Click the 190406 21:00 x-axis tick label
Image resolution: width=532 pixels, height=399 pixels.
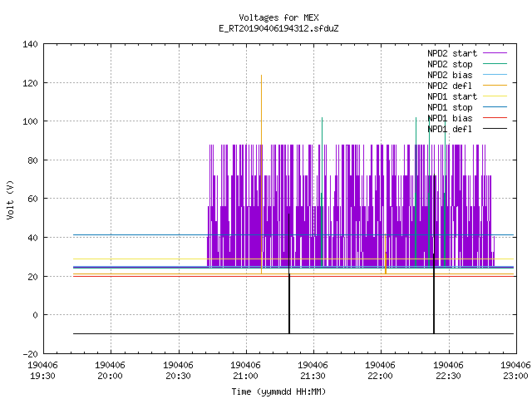(246, 371)
